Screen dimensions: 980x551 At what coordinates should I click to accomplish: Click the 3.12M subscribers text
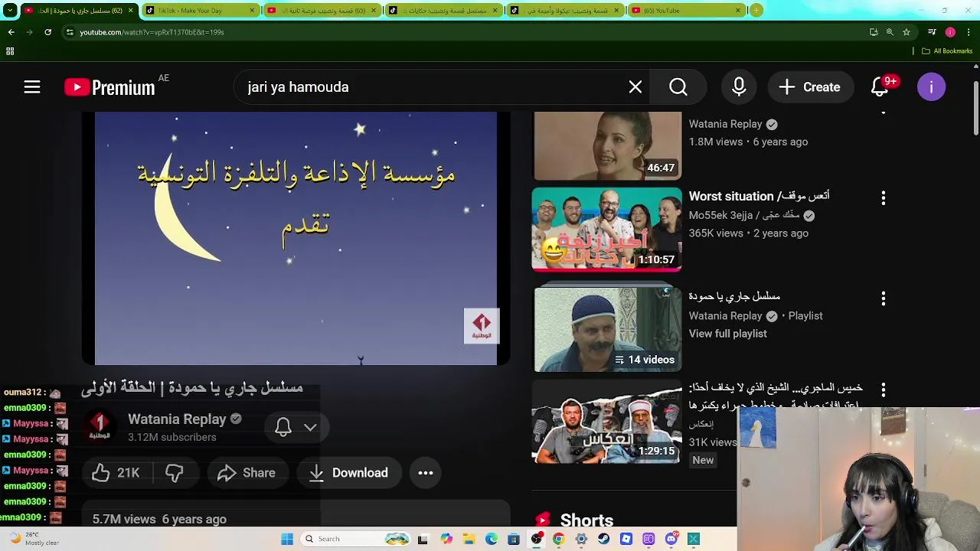[172, 437]
